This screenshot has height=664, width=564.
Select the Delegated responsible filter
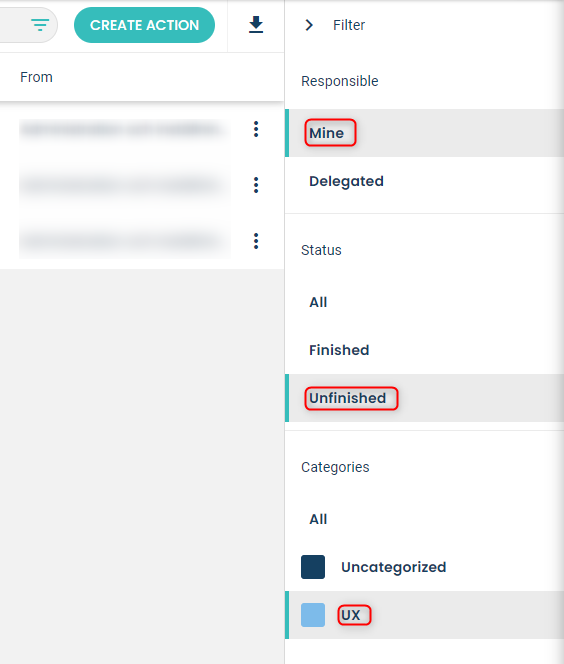point(346,181)
